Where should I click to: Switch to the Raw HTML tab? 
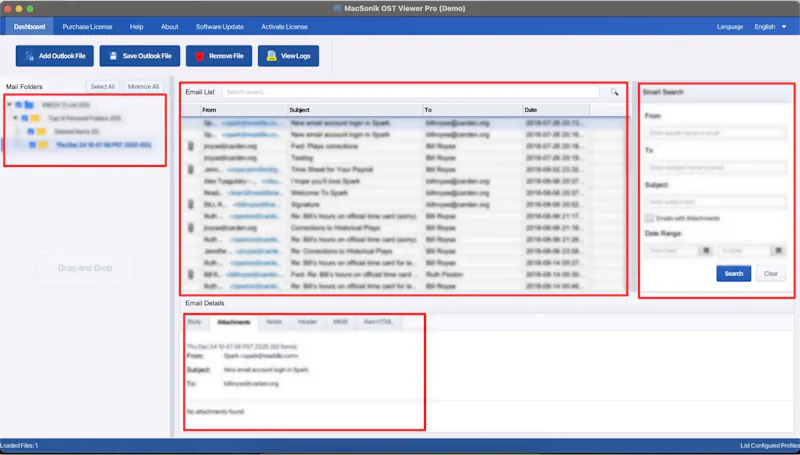(378, 322)
